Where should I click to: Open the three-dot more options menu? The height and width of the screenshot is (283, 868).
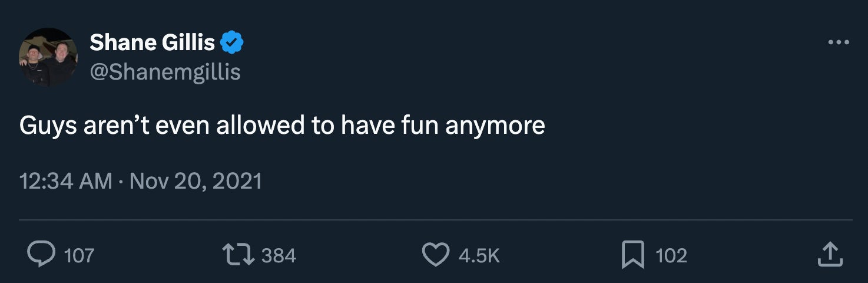pos(838,42)
